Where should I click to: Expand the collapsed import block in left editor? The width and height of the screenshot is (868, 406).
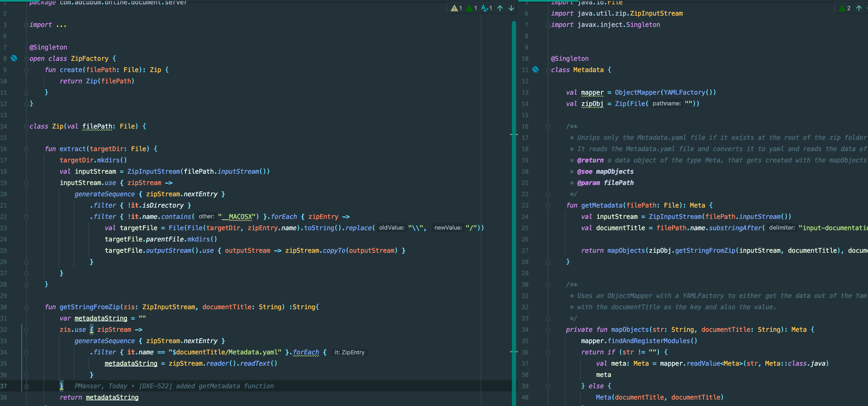coord(26,25)
